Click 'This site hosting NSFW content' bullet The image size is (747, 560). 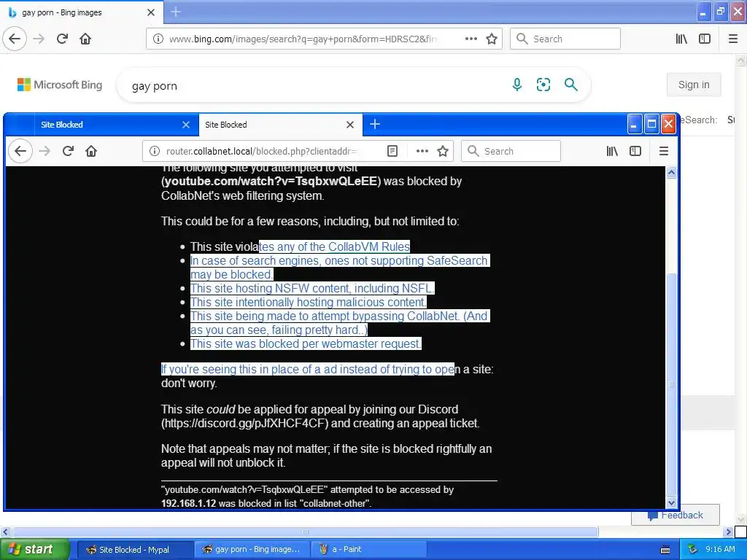tap(312, 288)
